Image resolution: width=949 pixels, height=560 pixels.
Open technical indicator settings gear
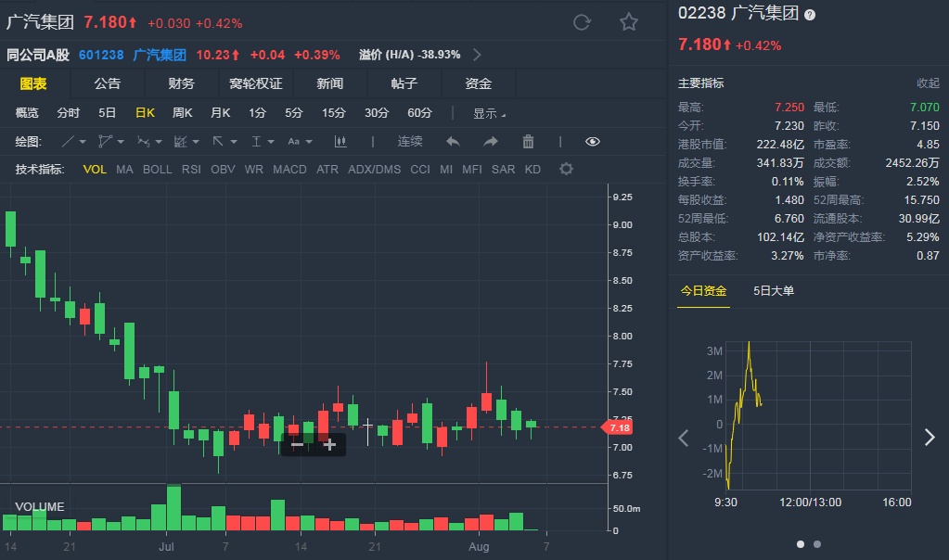[566, 169]
